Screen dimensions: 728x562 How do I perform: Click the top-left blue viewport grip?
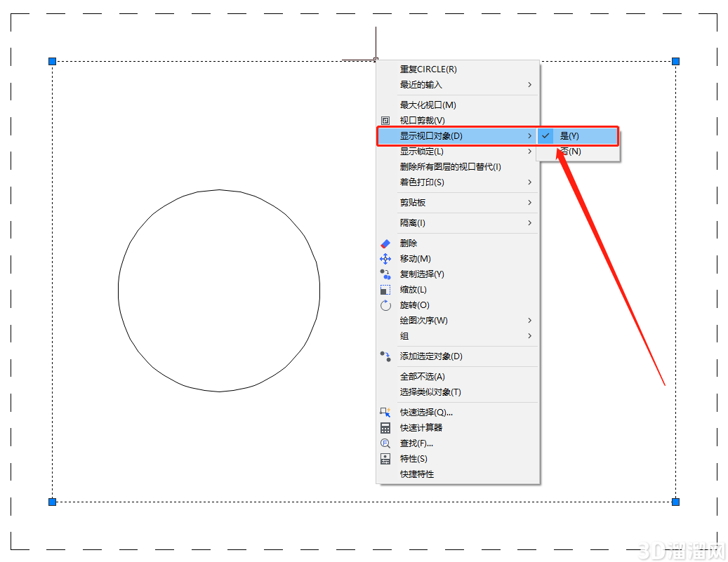click(53, 61)
